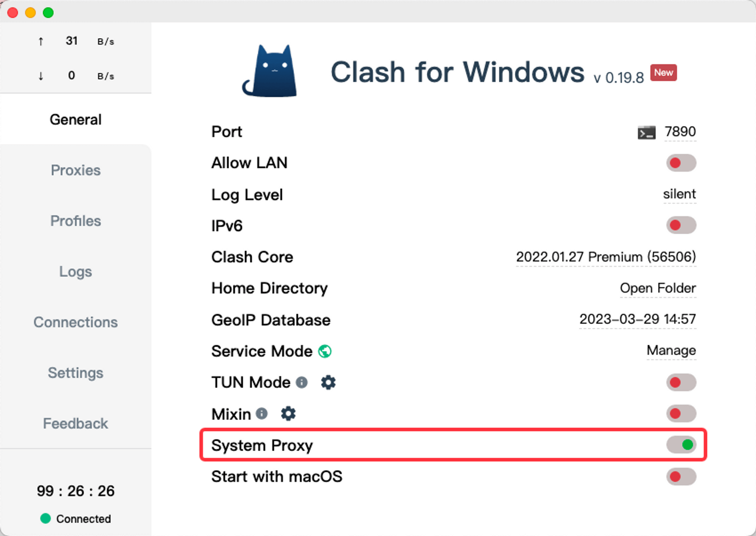
Task: Switch to the Proxies tab
Action: (x=76, y=170)
